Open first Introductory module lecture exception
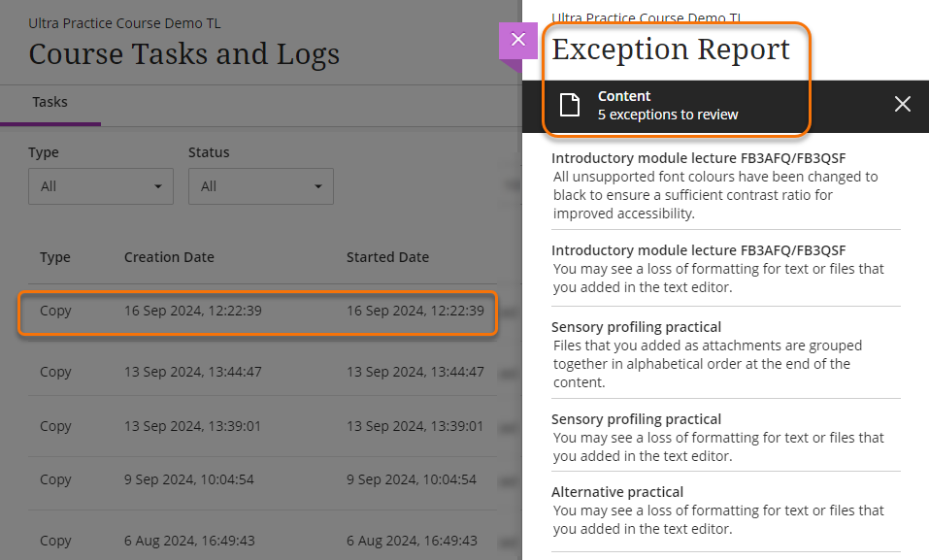The image size is (929, 560). tap(698, 158)
